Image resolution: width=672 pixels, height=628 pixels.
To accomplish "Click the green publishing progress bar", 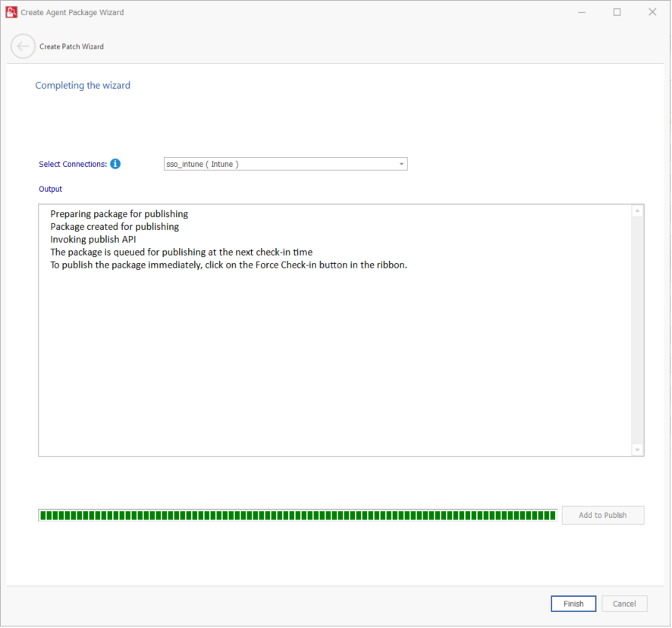I will coord(297,516).
